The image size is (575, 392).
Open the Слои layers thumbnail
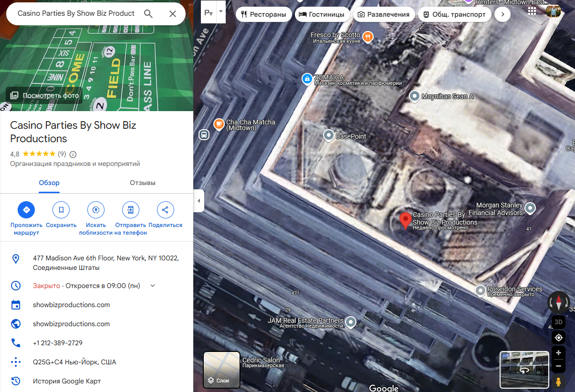(222, 370)
